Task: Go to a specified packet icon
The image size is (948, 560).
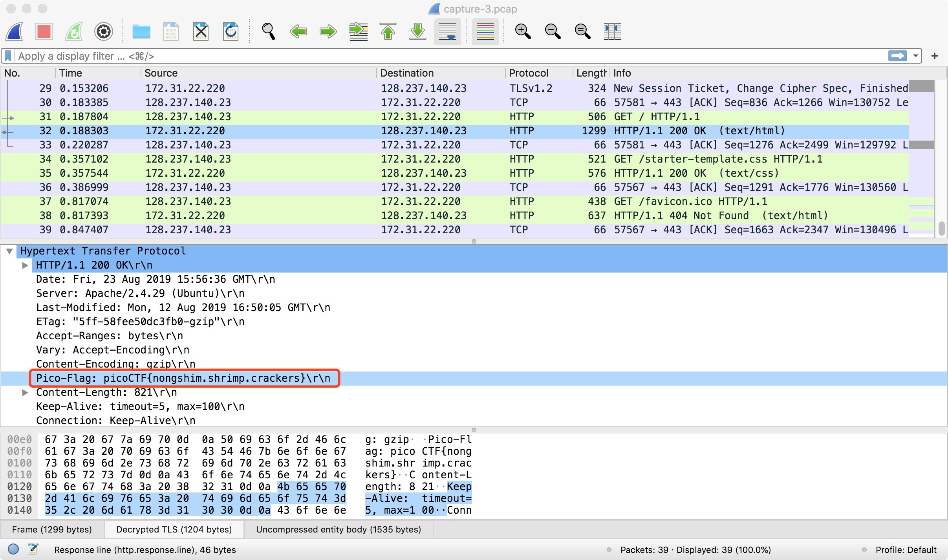Action: pyautogui.click(x=358, y=31)
